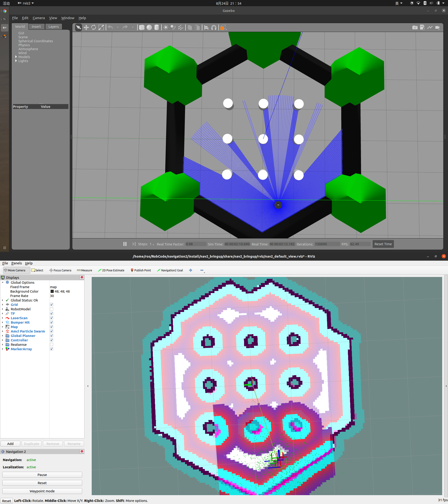The height and width of the screenshot is (504, 448).
Task: Switch to the Insert tab
Action: (36, 27)
